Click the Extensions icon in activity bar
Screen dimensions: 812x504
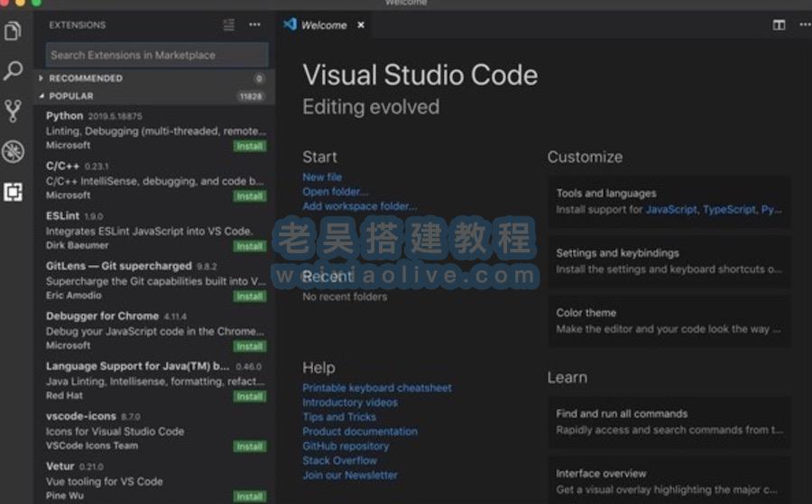[x=13, y=191]
